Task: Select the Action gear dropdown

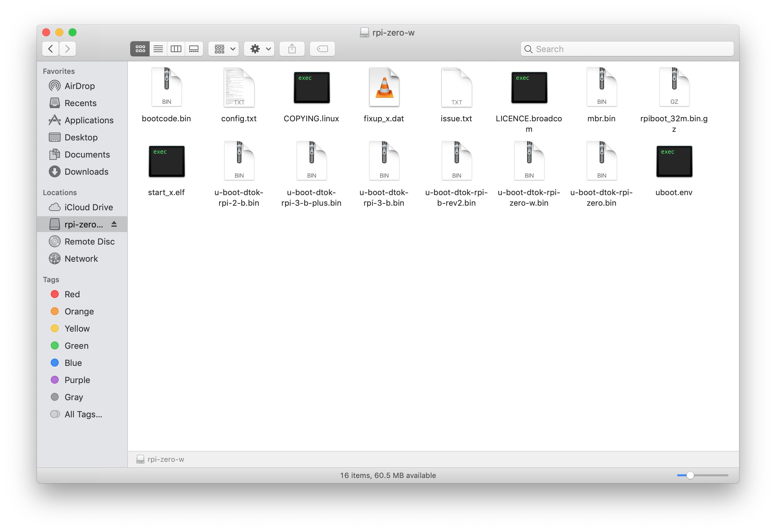Action: pos(261,48)
